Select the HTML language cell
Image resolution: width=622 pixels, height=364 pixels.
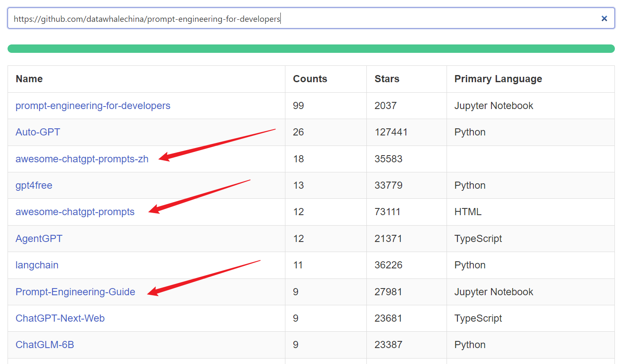click(468, 212)
